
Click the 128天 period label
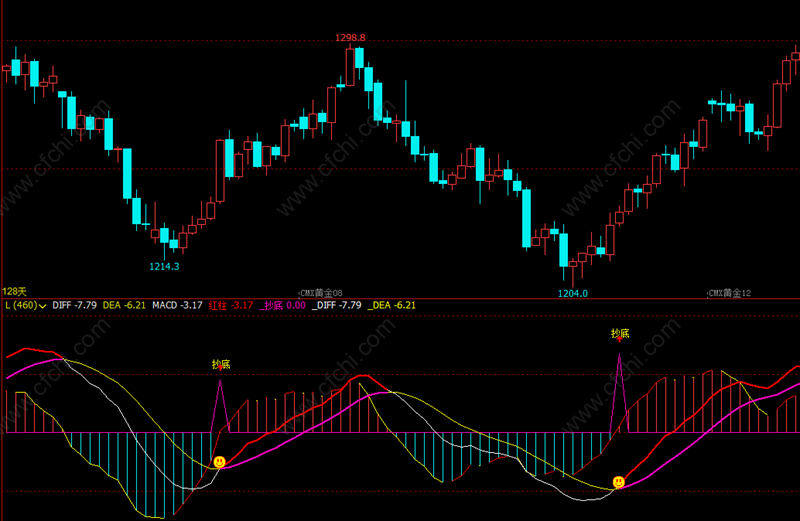(x=14, y=291)
